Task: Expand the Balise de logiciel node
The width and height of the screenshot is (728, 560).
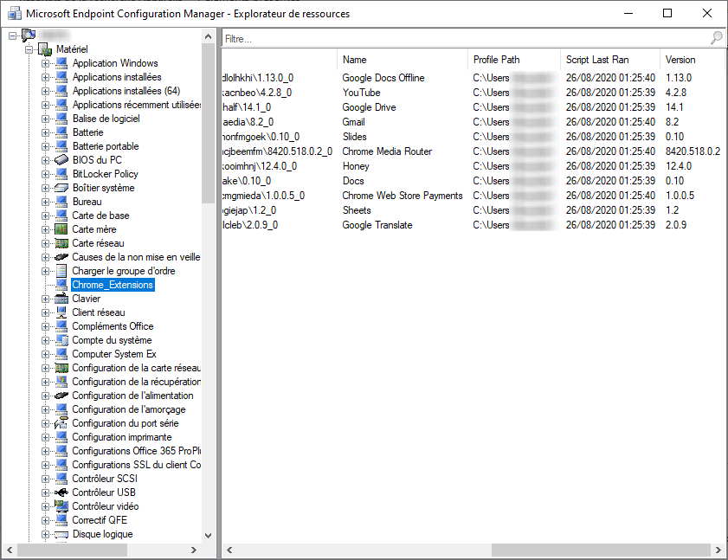Action: click(45, 119)
